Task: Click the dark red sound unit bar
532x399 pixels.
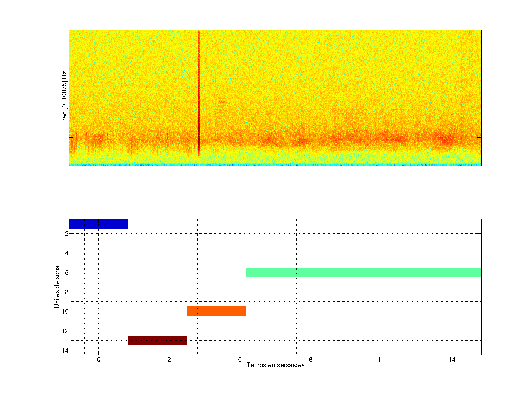Action: 157,340
